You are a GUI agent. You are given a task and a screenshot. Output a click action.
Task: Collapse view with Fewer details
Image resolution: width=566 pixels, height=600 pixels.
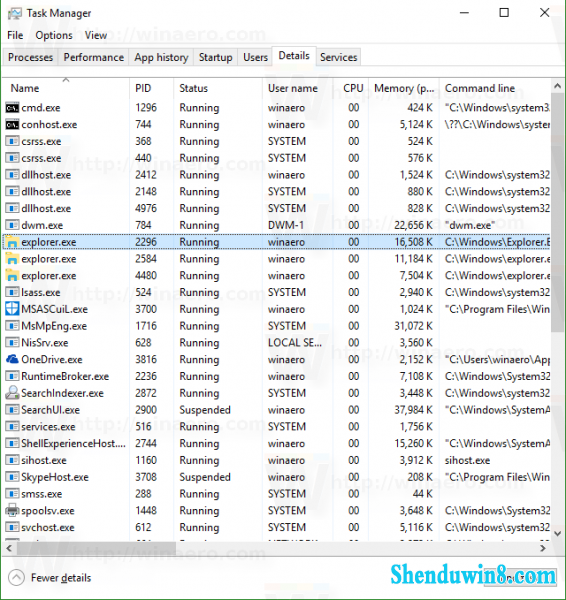click(x=49, y=578)
